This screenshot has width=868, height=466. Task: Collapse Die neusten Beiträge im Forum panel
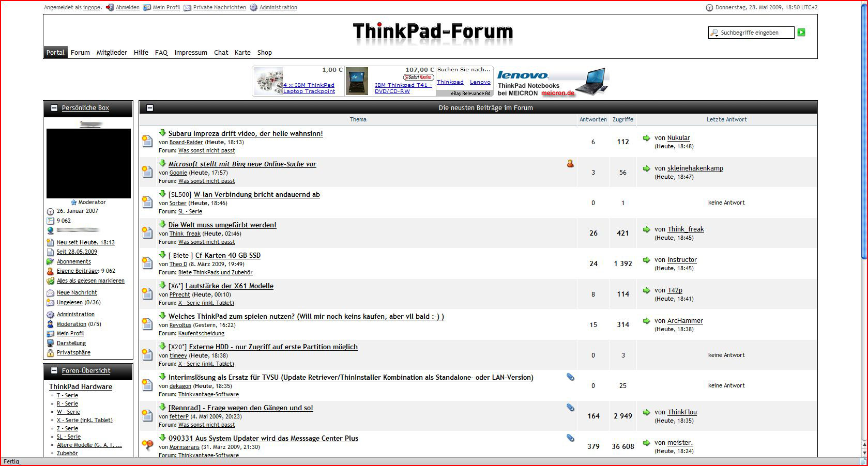pyautogui.click(x=150, y=108)
